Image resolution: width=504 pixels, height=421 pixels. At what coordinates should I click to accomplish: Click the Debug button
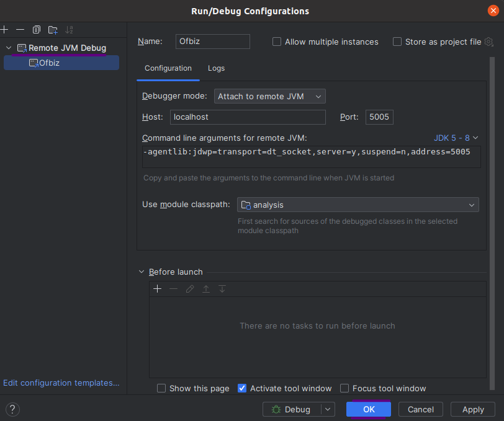[x=292, y=409]
